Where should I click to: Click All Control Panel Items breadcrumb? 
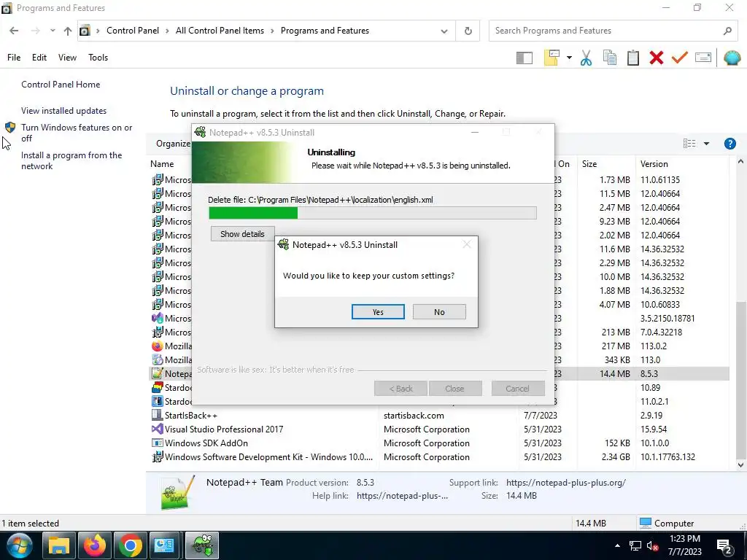pyautogui.click(x=220, y=31)
